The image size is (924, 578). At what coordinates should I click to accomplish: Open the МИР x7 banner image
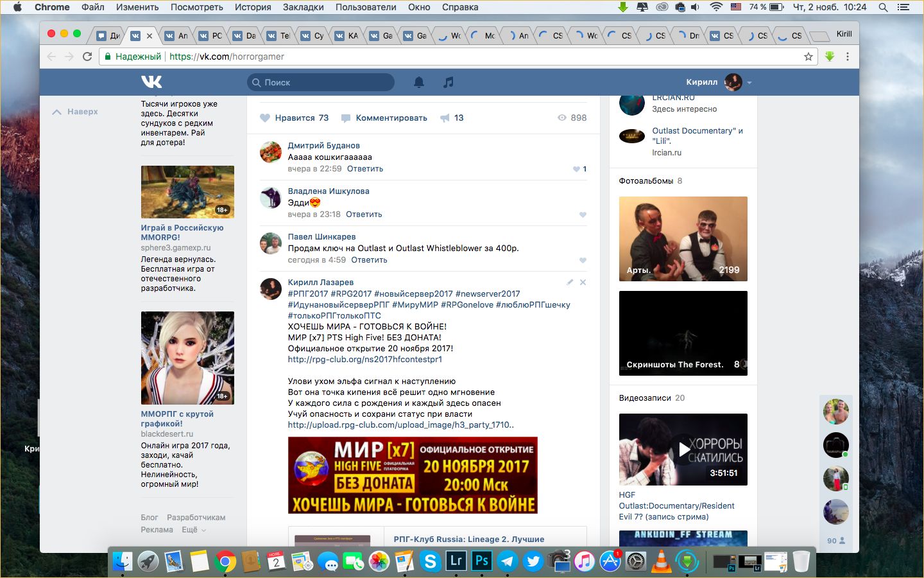tap(413, 475)
